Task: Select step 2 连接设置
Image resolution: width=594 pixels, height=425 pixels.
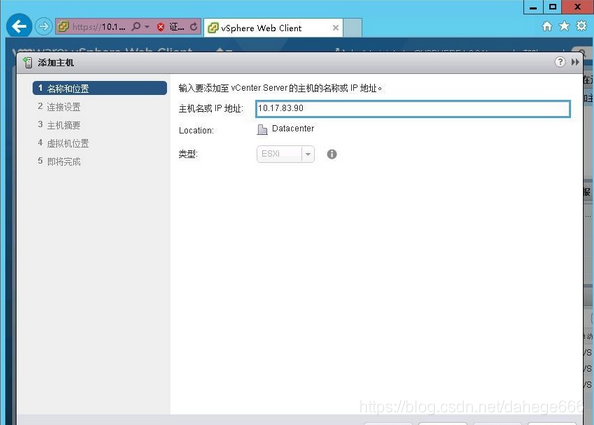Action: tap(59, 107)
